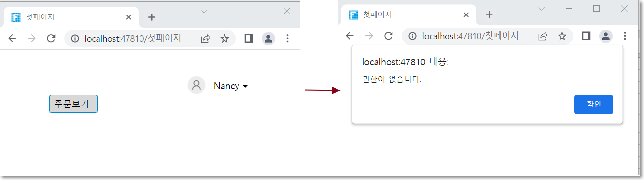Share this page from left browser window
This screenshot has width=644, height=180.
coord(205,38)
